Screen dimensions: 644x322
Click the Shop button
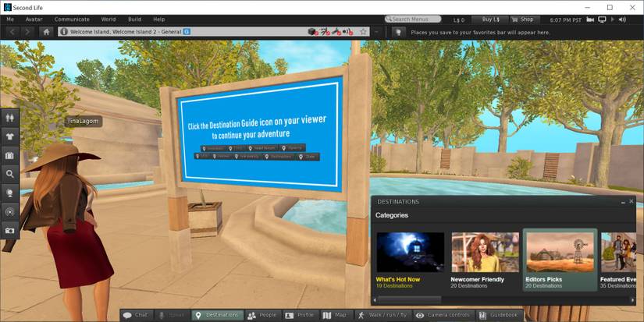click(525, 19)
